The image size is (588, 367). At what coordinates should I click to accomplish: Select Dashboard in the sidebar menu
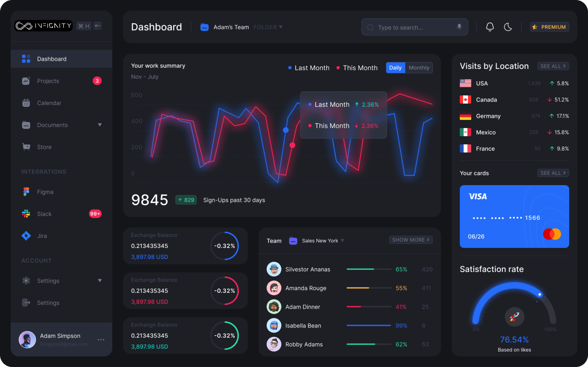[x=51, y=59]
